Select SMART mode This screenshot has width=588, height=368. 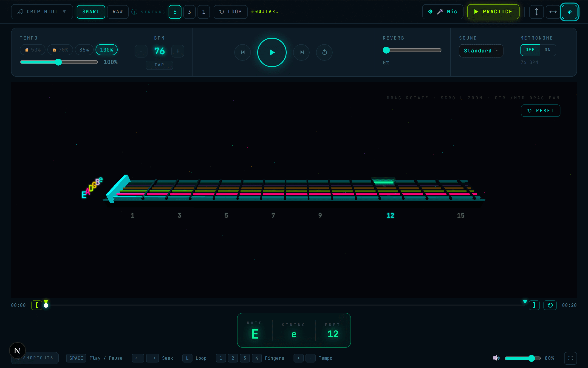click(91, 12)
